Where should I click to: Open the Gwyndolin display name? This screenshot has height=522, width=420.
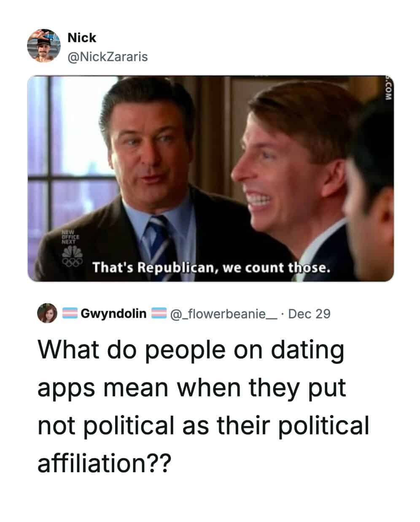click(114, 314)
